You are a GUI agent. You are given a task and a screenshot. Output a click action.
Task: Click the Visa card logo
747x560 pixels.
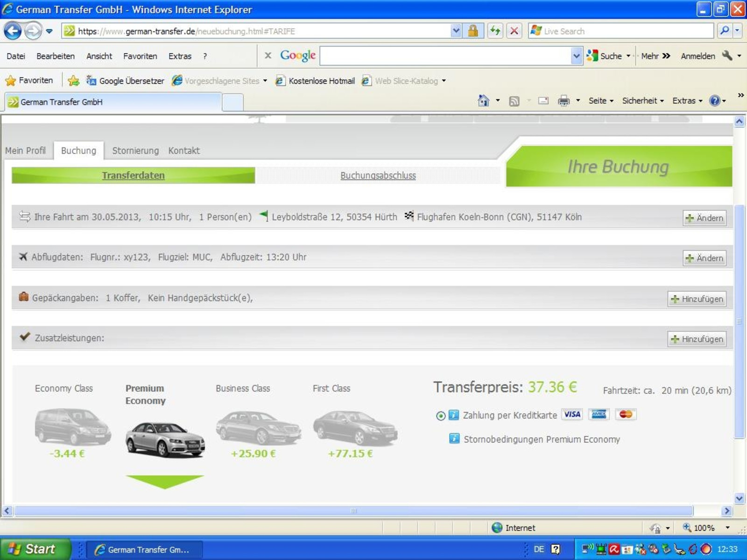572,414
